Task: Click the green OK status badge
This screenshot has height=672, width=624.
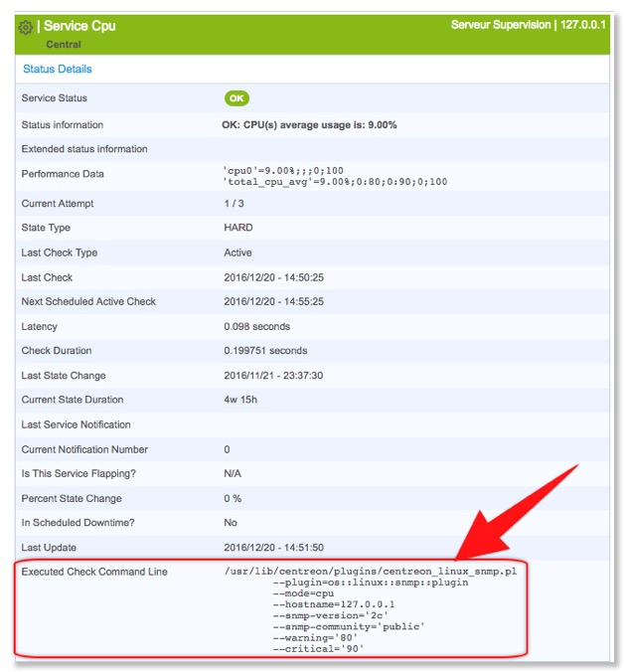Action: pyautogui.click(x=236, y=98)
